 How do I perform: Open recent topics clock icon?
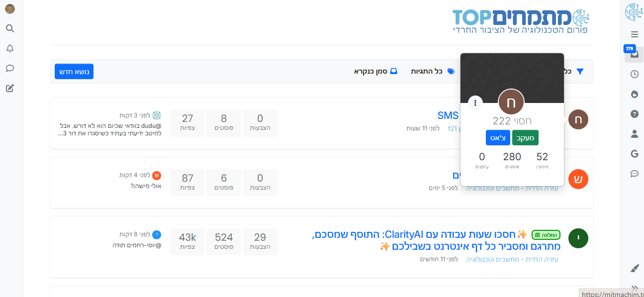point(634,74)
